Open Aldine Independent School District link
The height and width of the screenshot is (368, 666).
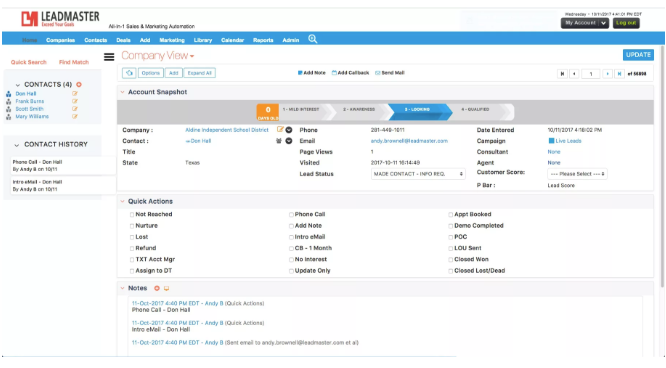coord(227,130)
